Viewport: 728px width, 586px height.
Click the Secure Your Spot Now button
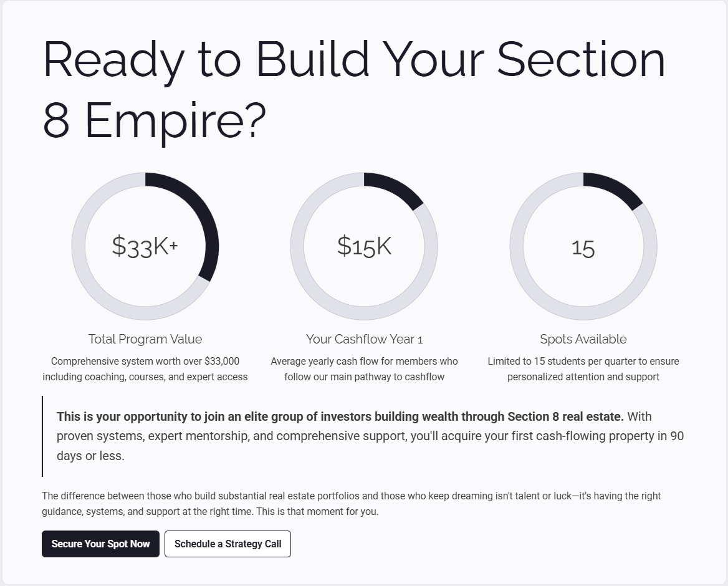100,544
